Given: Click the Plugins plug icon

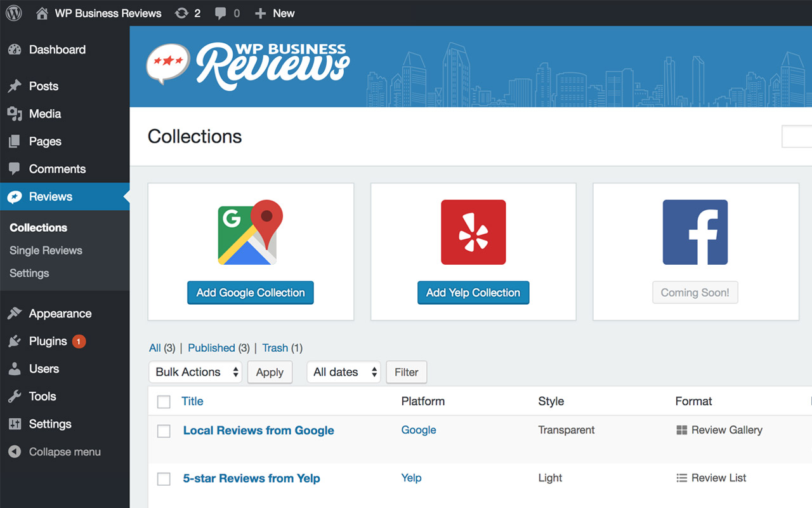Looking at the screenshot, I should click(x=15, y=341).
